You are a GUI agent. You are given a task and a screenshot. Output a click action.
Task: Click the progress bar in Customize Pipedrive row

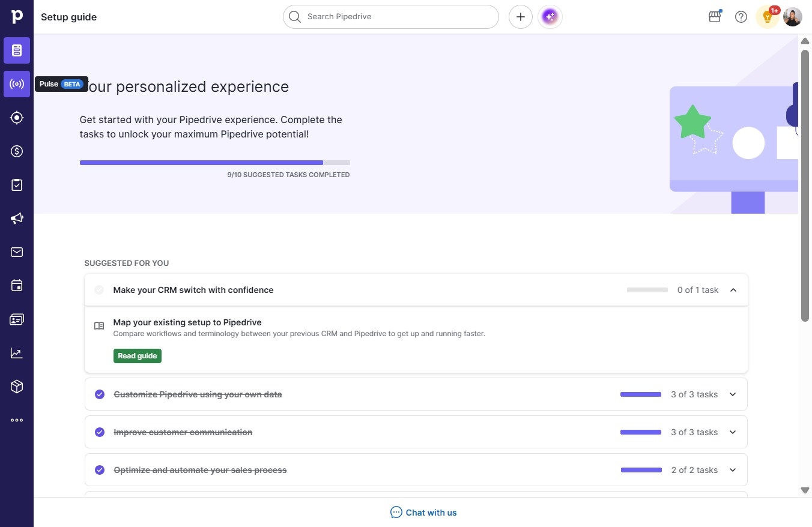(x=641, y=394)
